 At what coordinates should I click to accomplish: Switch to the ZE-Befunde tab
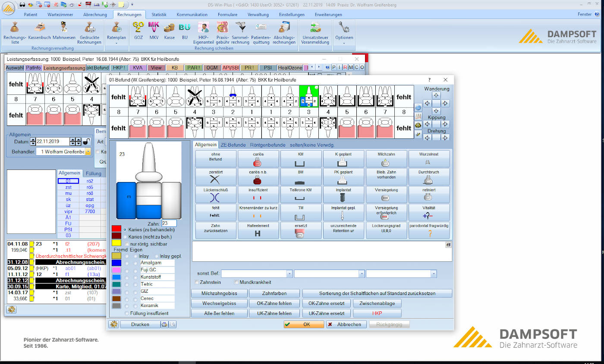point(233,145)
